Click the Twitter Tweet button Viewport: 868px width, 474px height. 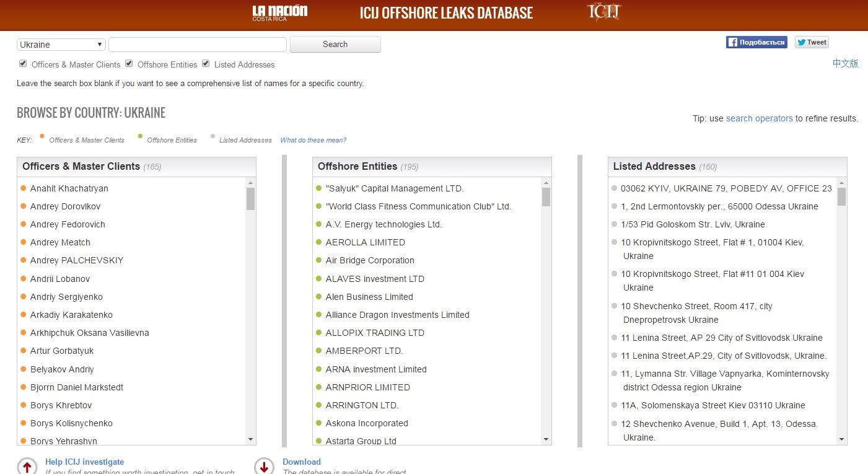click(x=812, y=42)
